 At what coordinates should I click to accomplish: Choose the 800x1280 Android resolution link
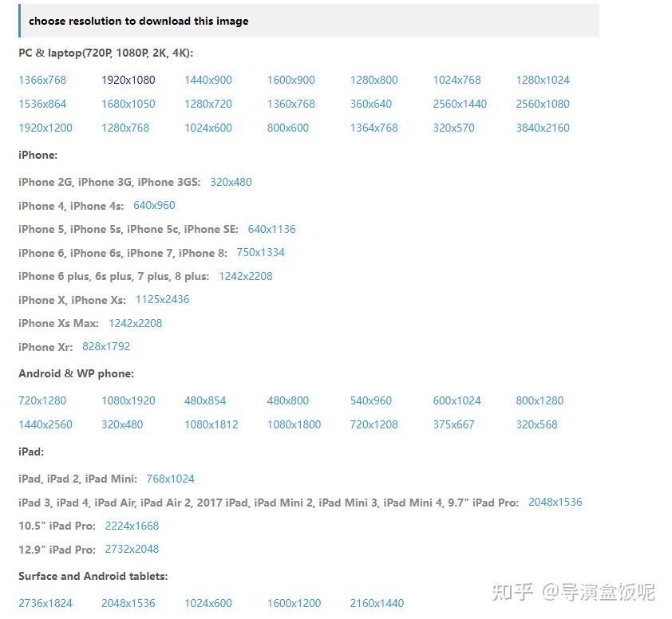coord(540,401)
